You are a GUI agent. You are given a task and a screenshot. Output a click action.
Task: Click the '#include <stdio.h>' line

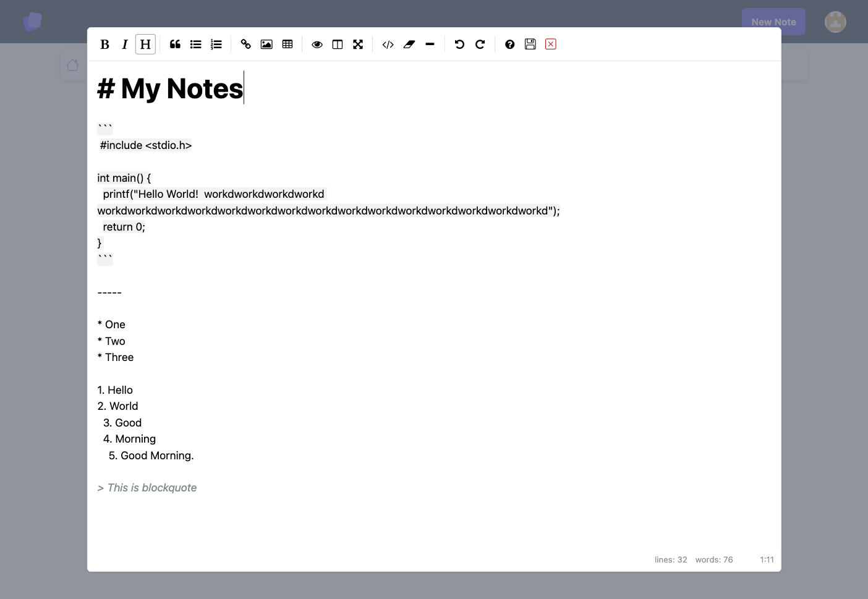pyautogui.click(x=146, y=145)
